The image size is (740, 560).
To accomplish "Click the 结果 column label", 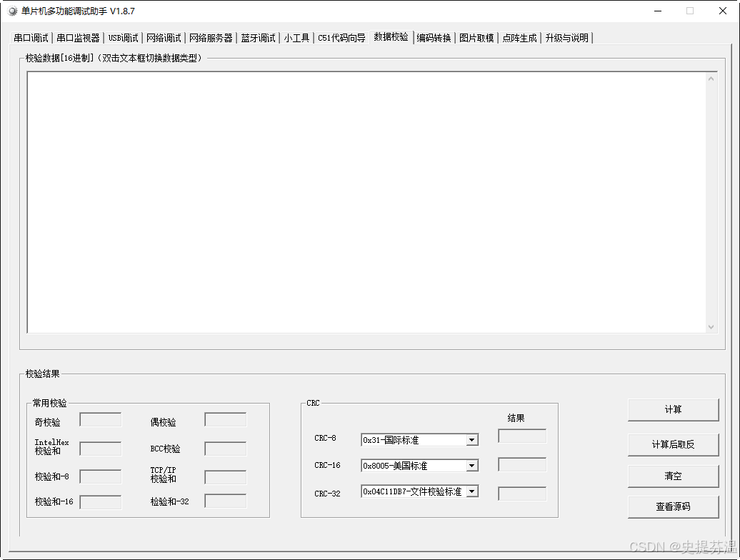I will point(516,418).
